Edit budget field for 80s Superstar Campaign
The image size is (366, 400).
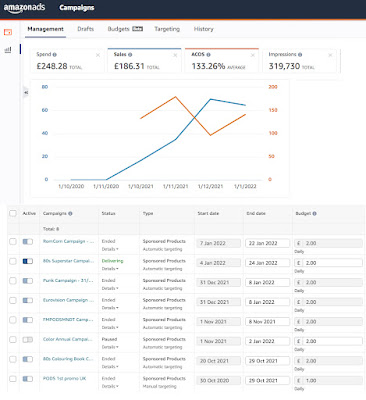click(x=328, y=263)
